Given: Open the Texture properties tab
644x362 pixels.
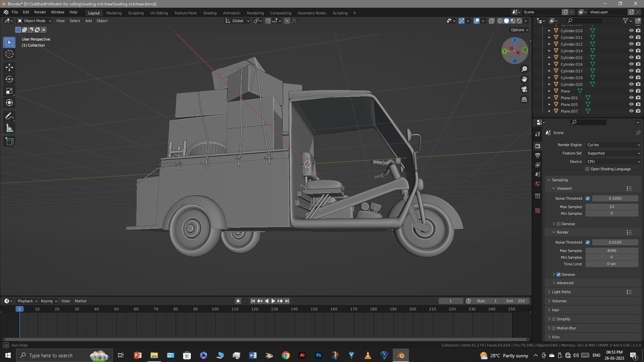Looking at the screenshot, I should click(x=538, y=210).
